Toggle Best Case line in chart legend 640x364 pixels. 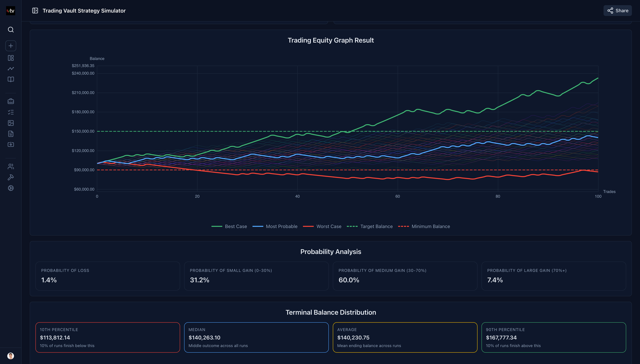coord(229,227)
